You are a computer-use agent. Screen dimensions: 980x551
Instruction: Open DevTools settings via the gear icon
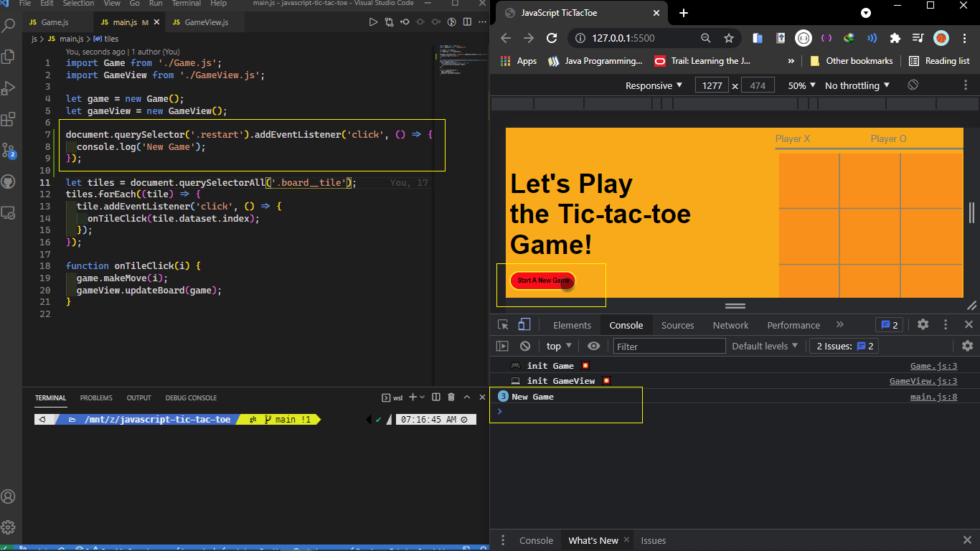923,324
